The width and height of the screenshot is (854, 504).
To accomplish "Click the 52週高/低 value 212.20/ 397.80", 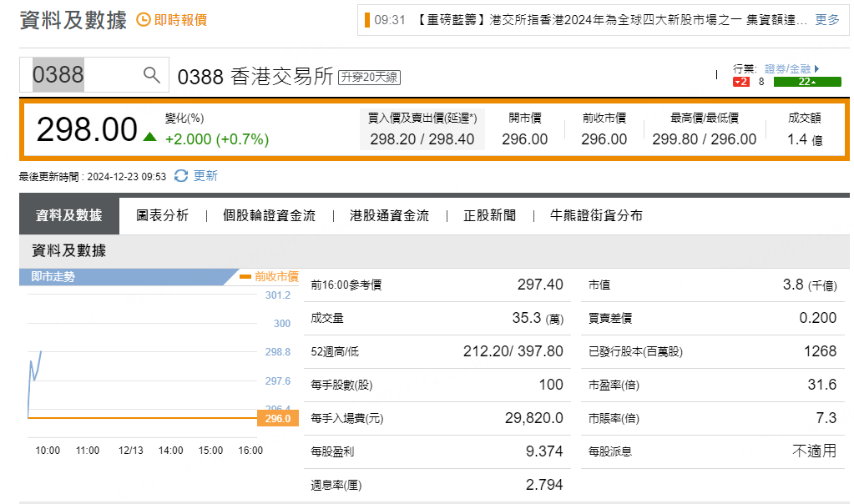I will (x=513, y=351).
